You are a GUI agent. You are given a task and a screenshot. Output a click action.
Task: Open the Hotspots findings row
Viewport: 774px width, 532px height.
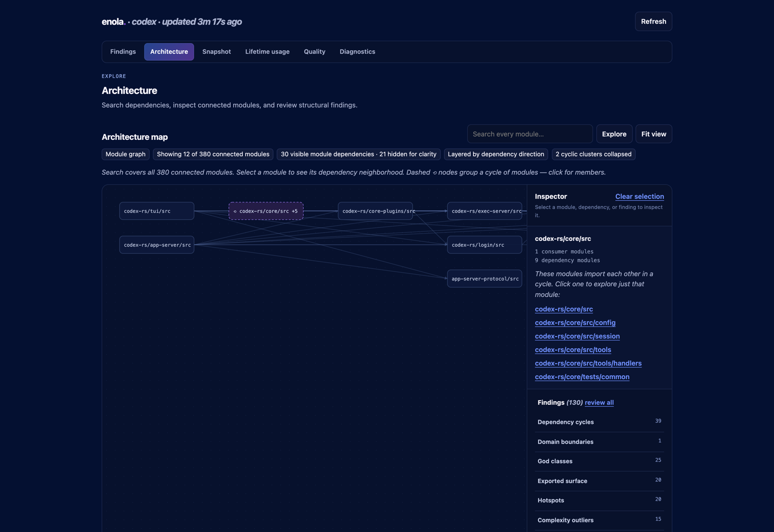pos(599,501)
